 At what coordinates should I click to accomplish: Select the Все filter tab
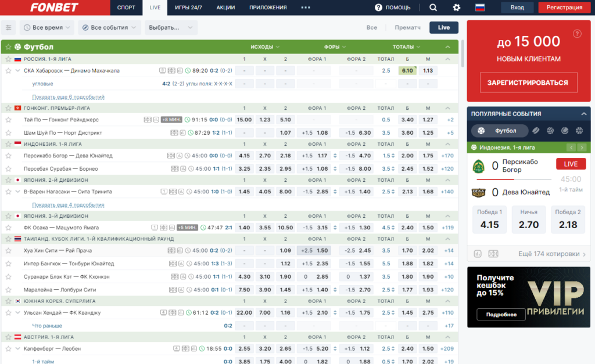point(372,27)
